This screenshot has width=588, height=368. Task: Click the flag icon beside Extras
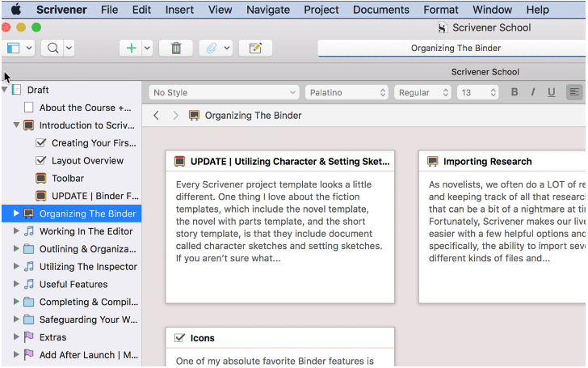click(29, 337)
